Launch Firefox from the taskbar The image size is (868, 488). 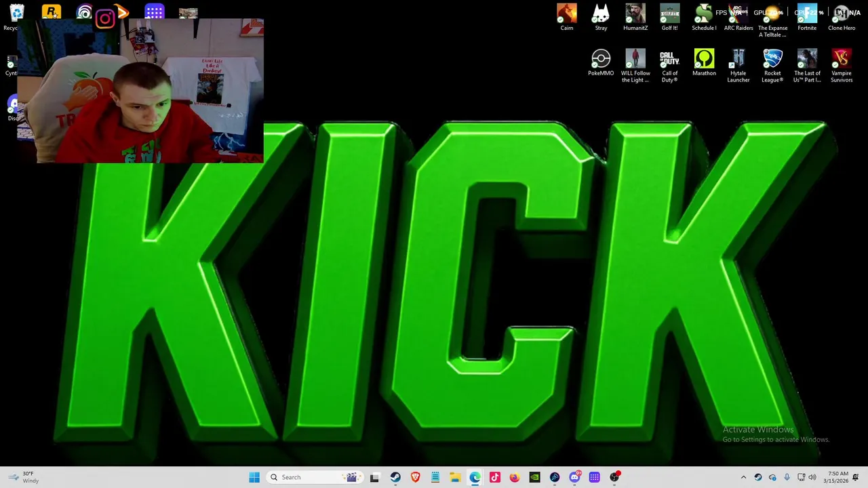[x=515, y=477]
